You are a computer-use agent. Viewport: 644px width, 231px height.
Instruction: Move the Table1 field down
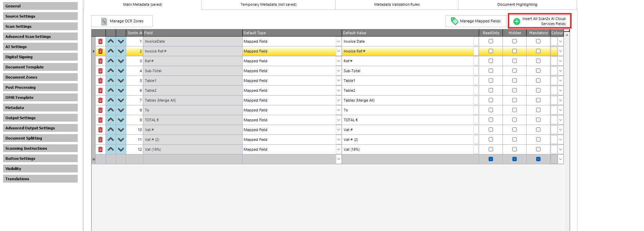tap(121, 81)
